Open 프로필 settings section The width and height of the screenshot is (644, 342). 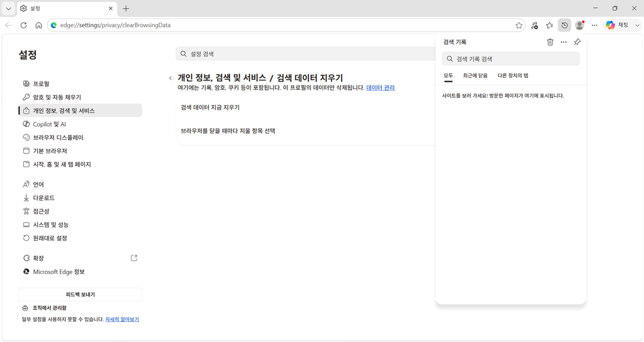click(80, 84)
